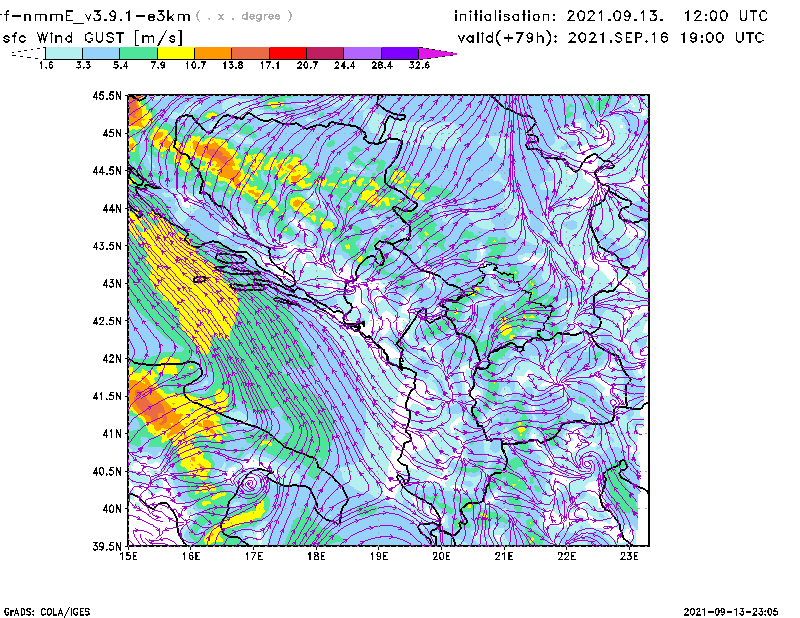This screenshot has width=800, height=618.
Task: Click the "45.5N" latitude label
Action: (107, 95)
